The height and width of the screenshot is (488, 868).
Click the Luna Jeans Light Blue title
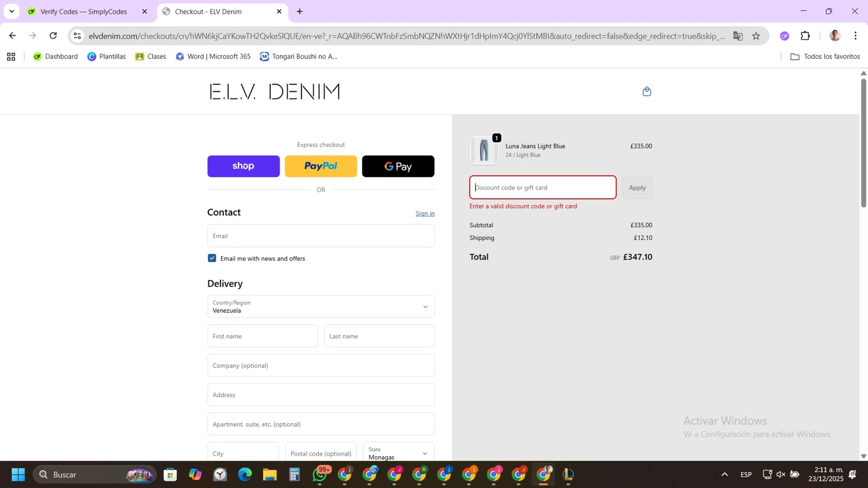pyautogui.click(x=535, y=146)
